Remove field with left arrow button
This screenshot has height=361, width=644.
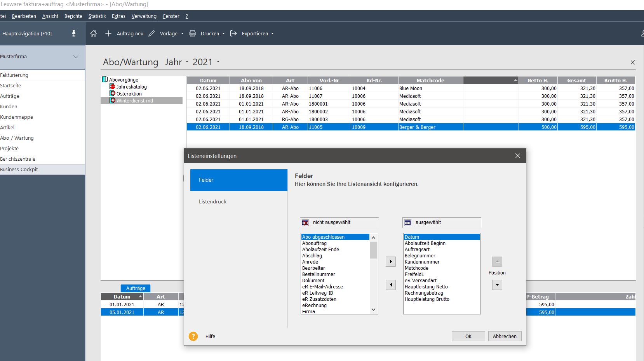point(391,285)
